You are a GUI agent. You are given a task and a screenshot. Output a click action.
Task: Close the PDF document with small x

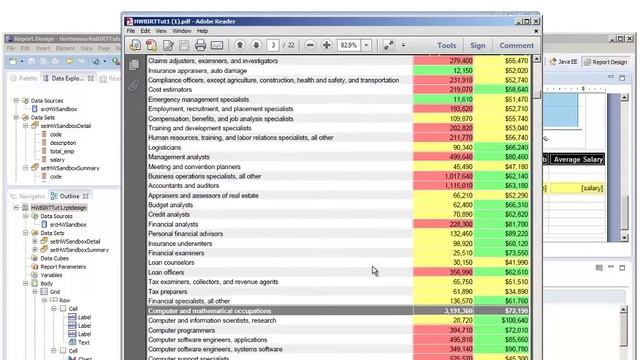pos(536,31)
